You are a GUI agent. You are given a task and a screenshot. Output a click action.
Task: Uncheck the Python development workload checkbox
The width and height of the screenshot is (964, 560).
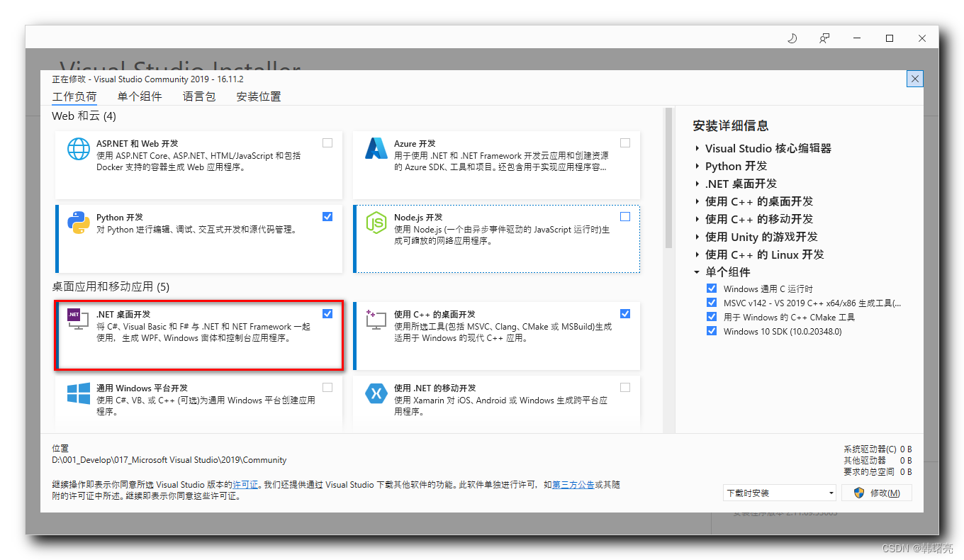tap(327, 217)
